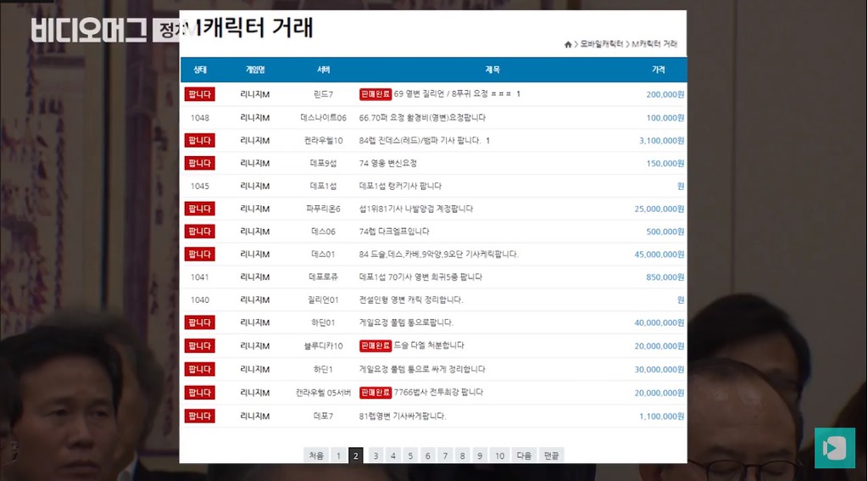Click the video play logo icon at bottom right
This screenshot has width=868, height=481.
(x=834, y=448)
